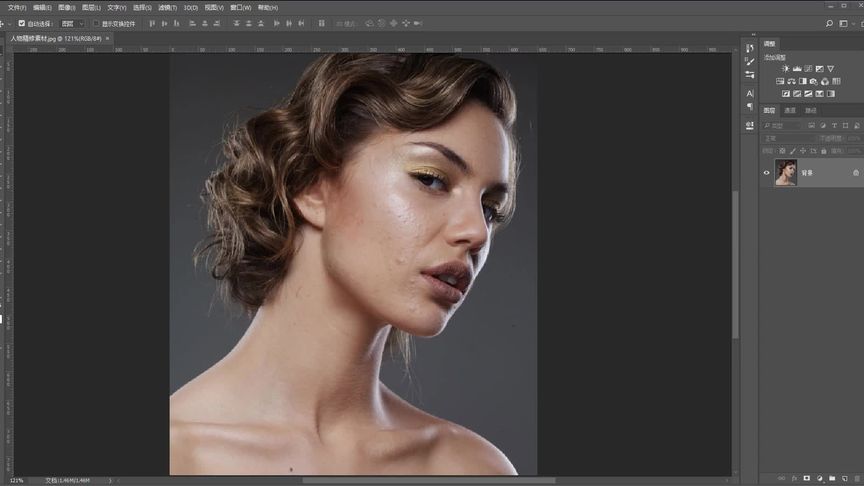
Task: Open the auto-select 图层 dropdown
Action: [x=73, y=24]
